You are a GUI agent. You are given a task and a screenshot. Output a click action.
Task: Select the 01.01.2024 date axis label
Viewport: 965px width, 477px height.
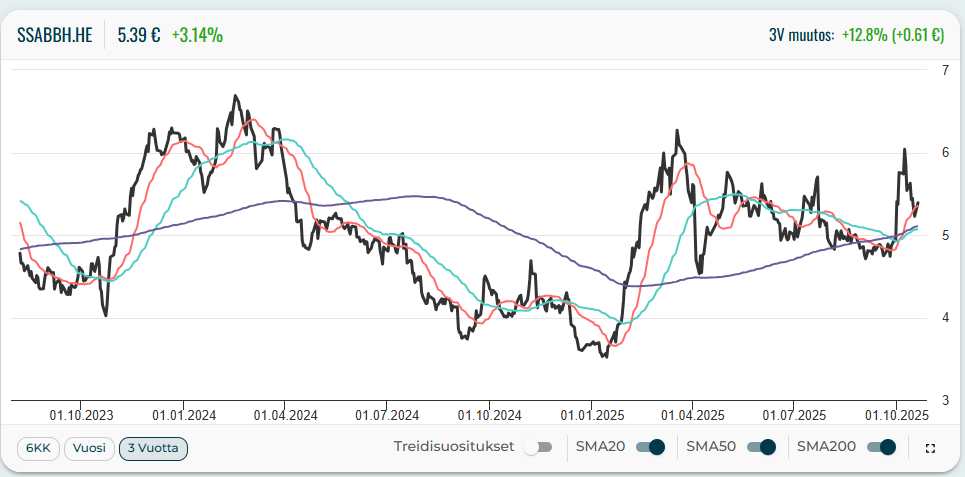tap(184, 413)
